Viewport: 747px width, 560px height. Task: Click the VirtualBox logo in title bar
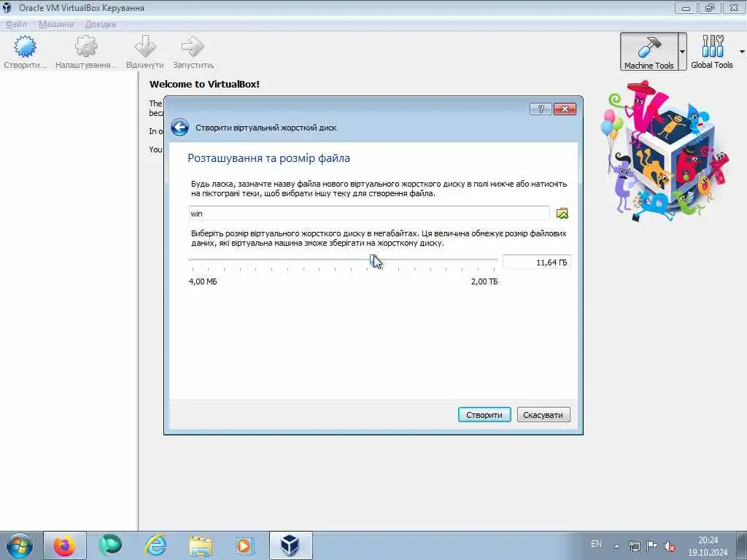click(x=7, y=7)
